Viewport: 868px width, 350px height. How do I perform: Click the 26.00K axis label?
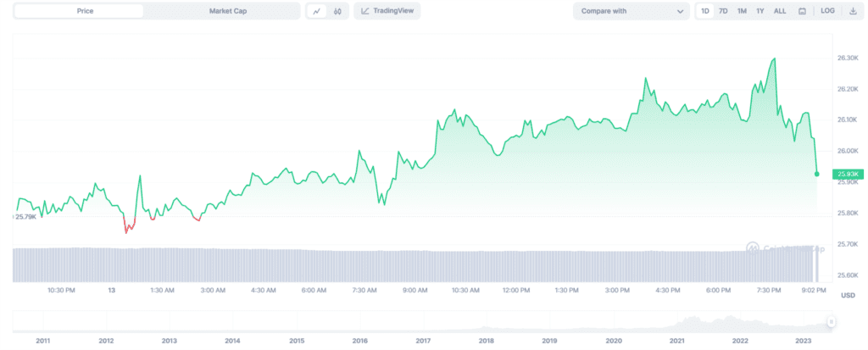[x=848, y=151]
